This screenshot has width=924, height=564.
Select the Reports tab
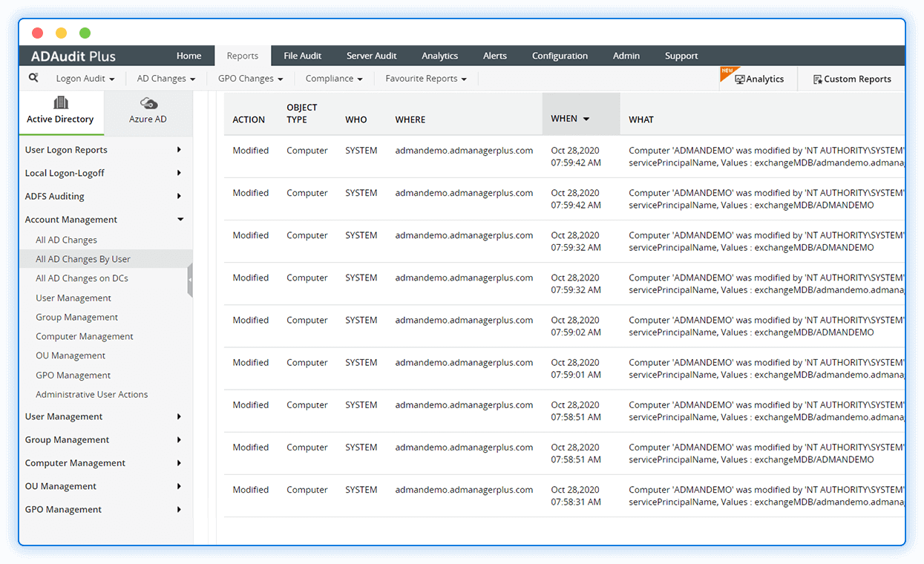[x=243, y=56]
